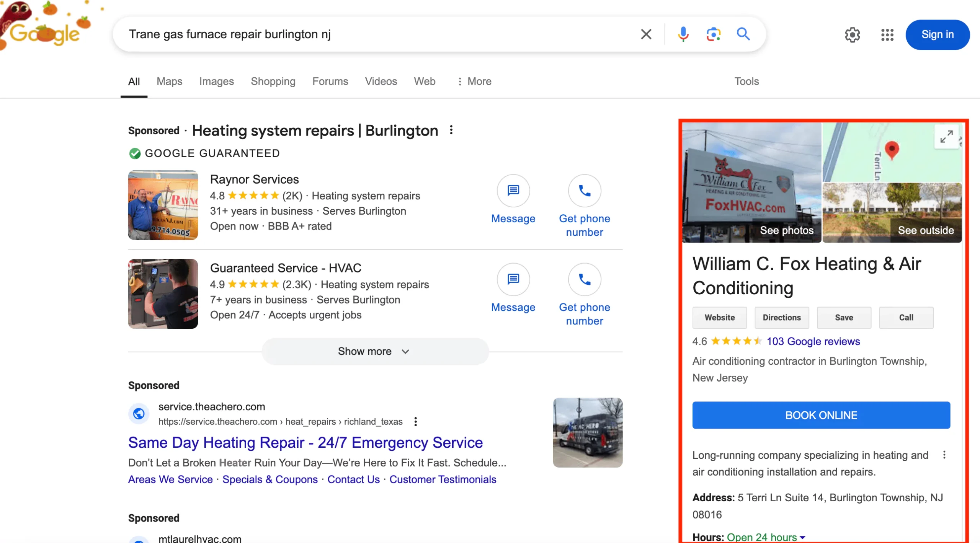Expand the Show more sponsored listings
980x543 pixels.
[x=375, y=351]
